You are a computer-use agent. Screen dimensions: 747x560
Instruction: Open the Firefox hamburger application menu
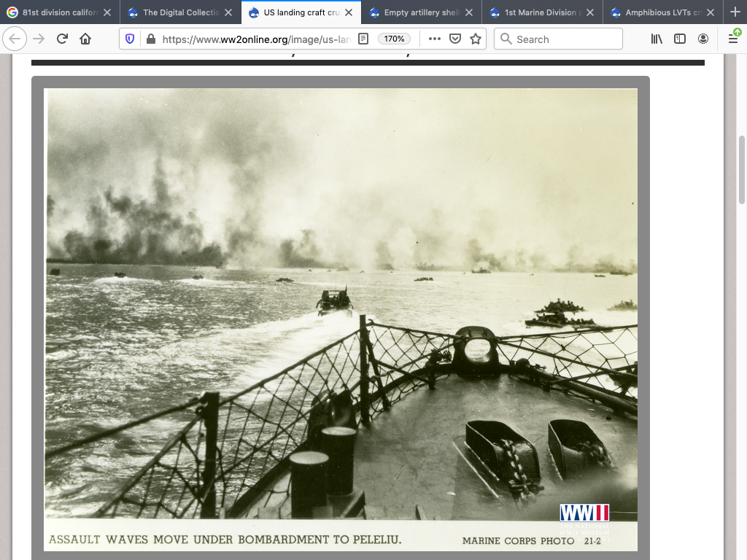tap(733, 39)
